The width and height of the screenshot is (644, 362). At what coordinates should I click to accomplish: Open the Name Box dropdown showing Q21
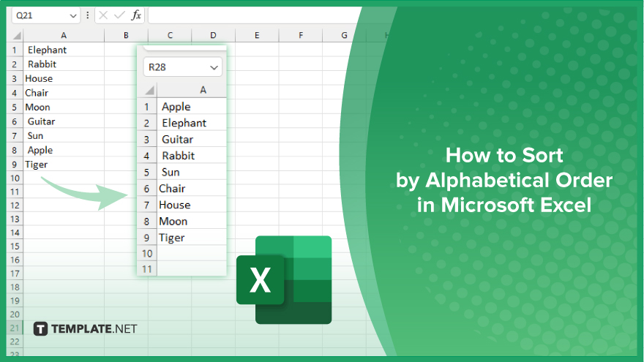point(73,15)
